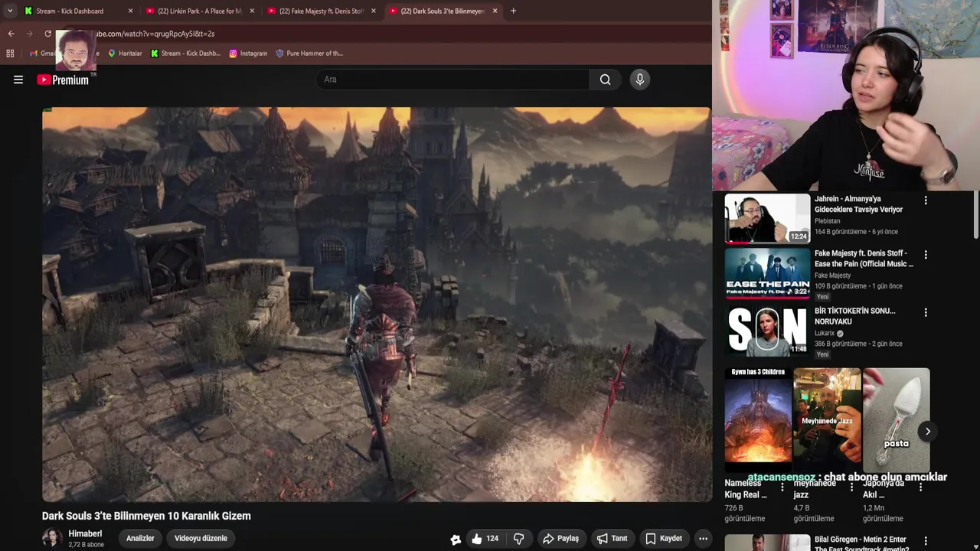Close the Linkin Park tab

(x=252, y=11)
